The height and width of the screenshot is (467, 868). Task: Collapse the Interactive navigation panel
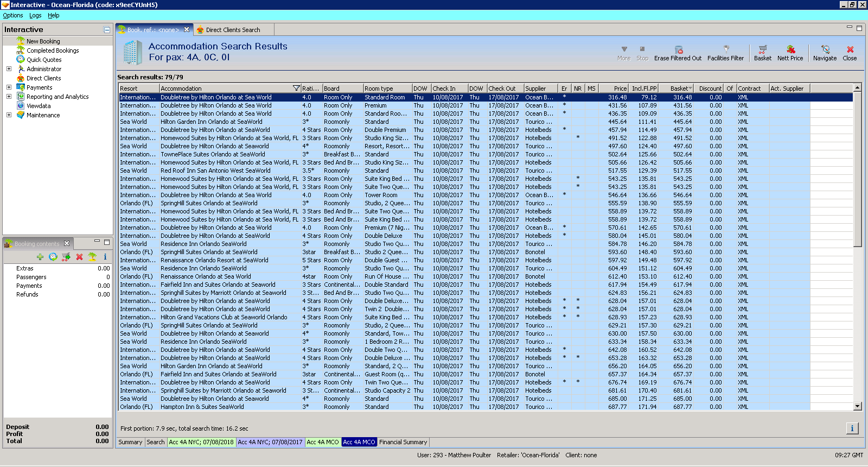(107, 30)
